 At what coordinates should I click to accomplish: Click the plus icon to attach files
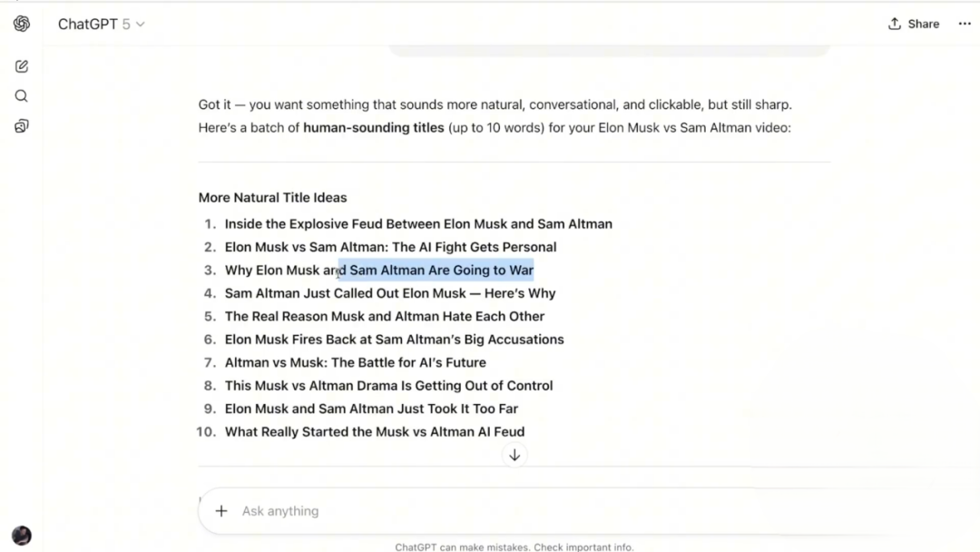tap(221, 511)
